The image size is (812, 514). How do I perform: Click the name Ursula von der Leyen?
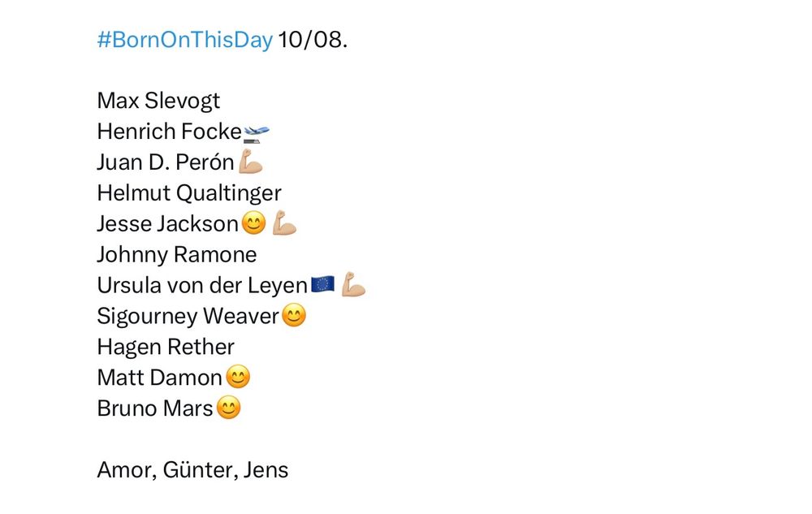coord(202,286)
